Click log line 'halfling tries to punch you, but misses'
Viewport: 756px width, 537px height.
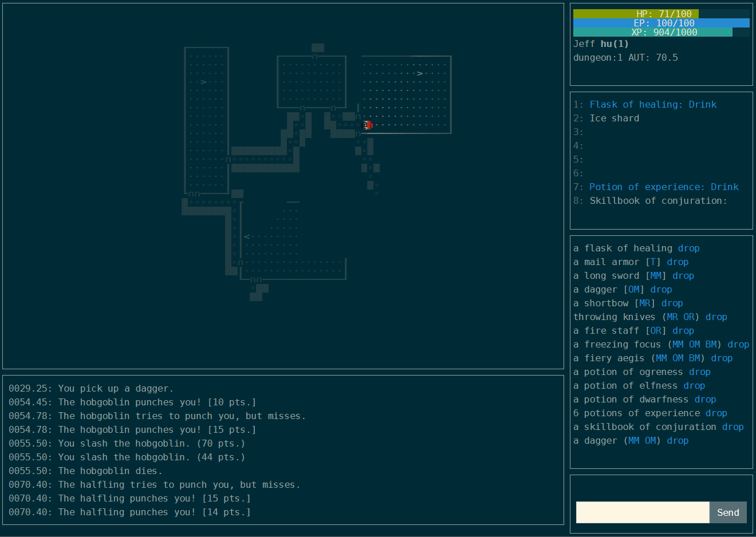pos(187,484)
